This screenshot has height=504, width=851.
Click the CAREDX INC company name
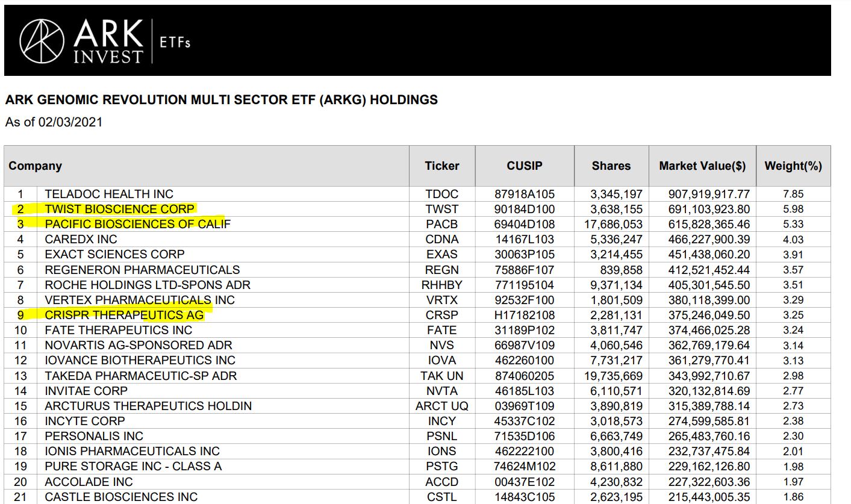point(81,240)
